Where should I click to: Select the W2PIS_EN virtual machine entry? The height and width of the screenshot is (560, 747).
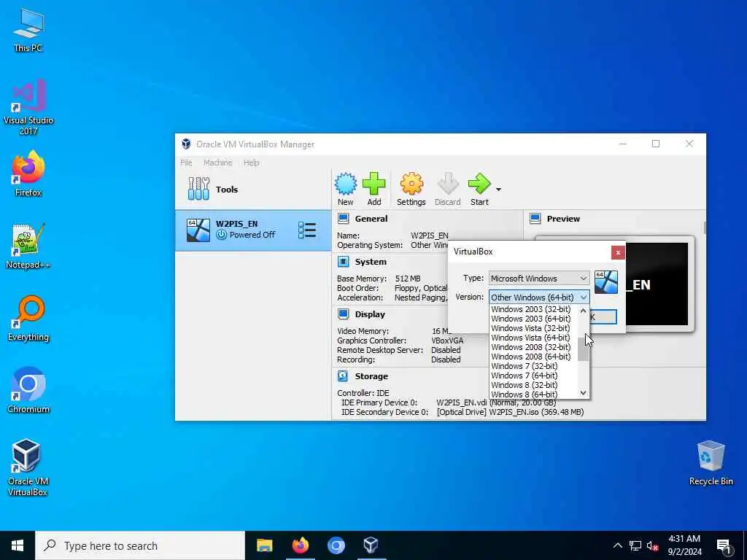253,230
